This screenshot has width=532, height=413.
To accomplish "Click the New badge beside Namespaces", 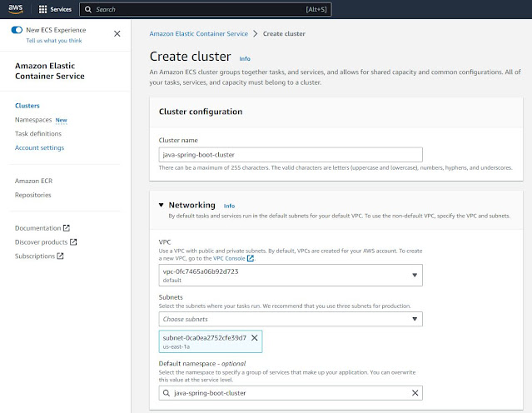I will click(x=61, y=120).
